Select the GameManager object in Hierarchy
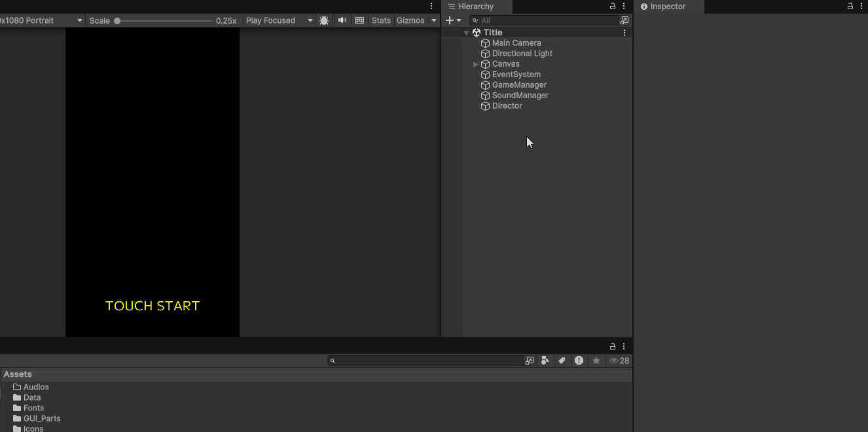This screenshot has height=432, width=868. pos(519,85)
